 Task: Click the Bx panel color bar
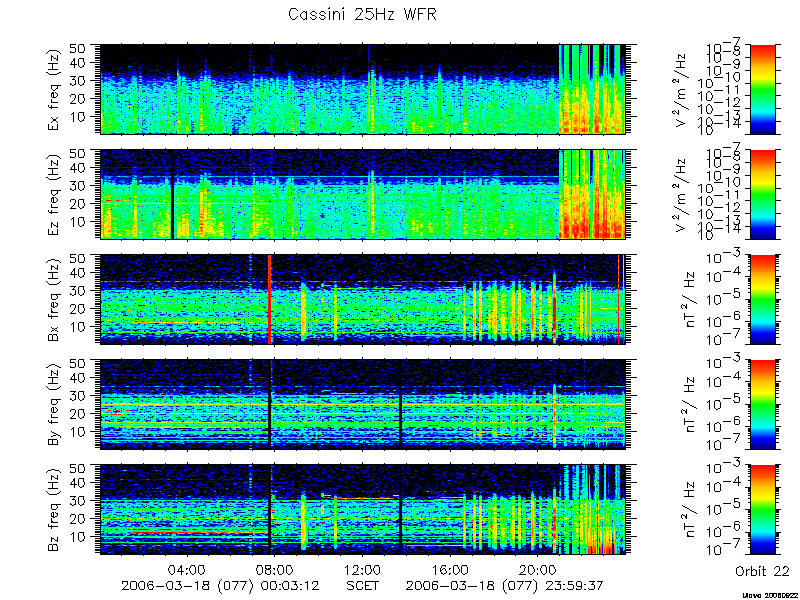coord(763,299)
